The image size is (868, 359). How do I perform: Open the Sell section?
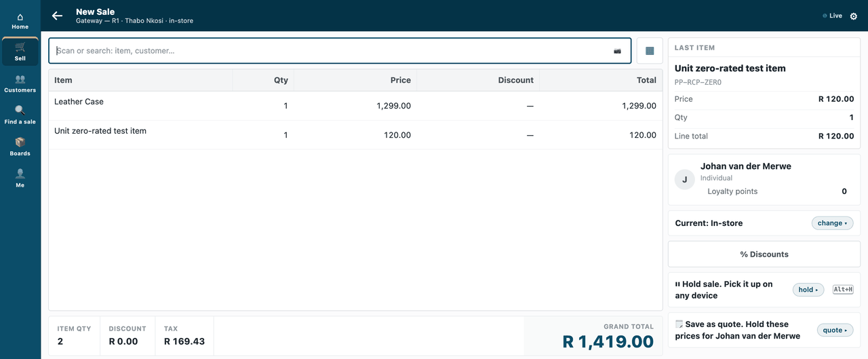click(x=20, y=52)
